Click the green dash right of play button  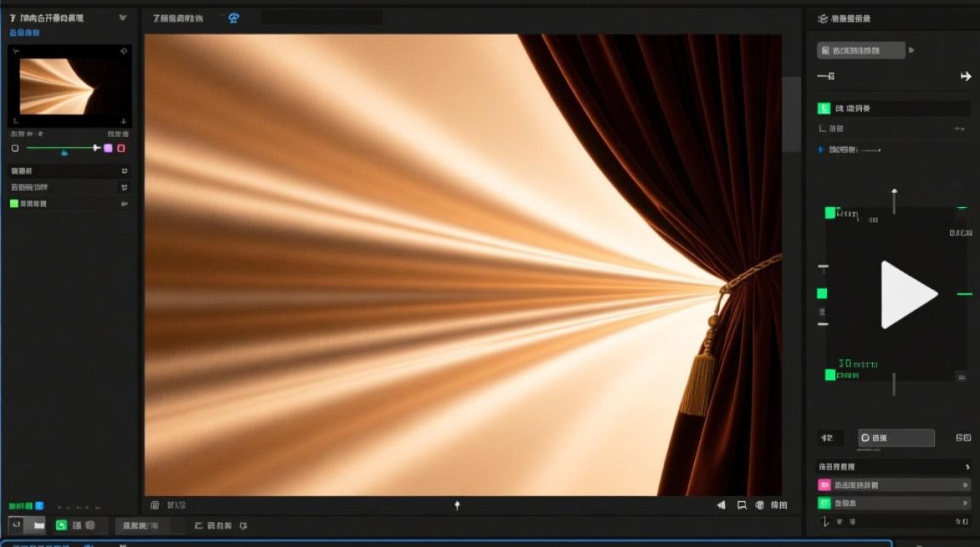click(965, 294)
